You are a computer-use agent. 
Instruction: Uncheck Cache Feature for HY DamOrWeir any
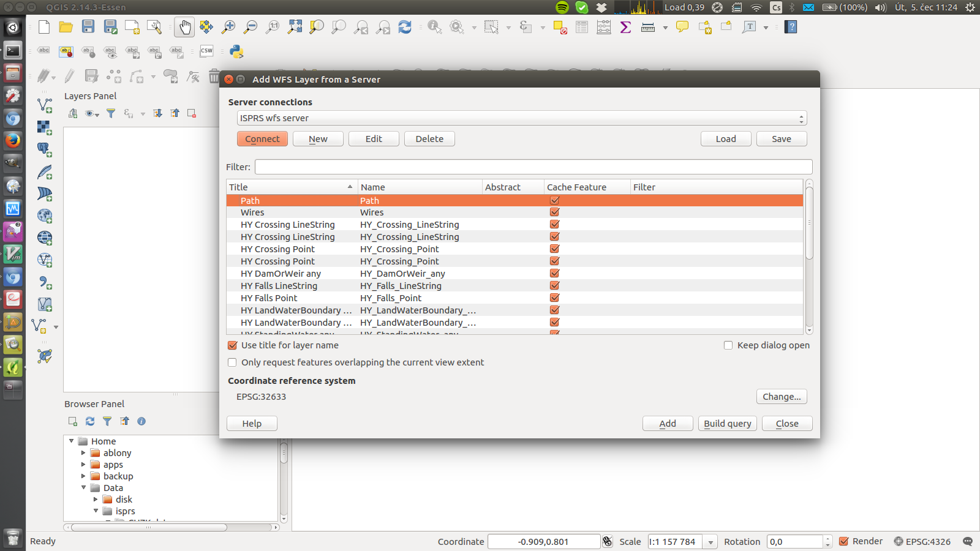pyautogui.click(x=555, y=274)
